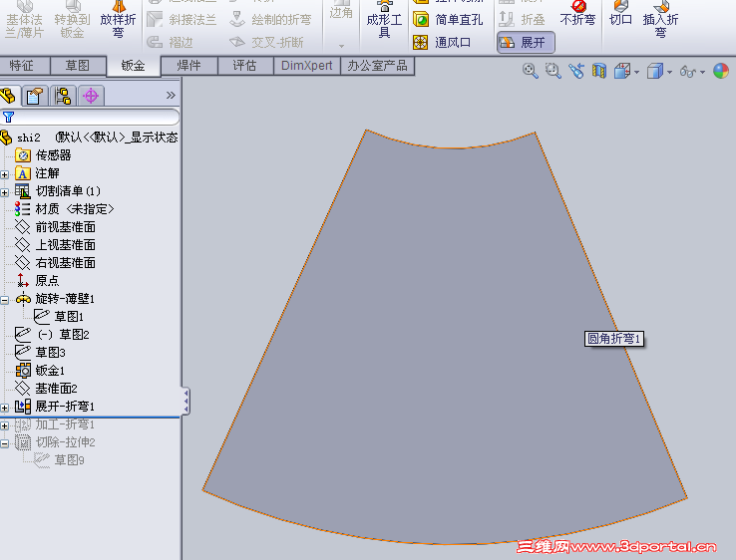Open the Corners (边角) dropdown
Screen dimensions: 736x560
(x=341, y=46)
